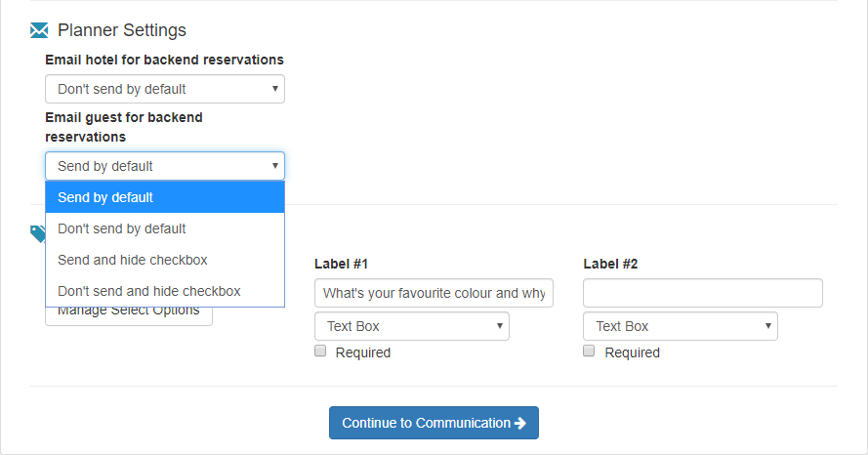Collapse the Email guest reservations dropdown

(x=165, y=166)
